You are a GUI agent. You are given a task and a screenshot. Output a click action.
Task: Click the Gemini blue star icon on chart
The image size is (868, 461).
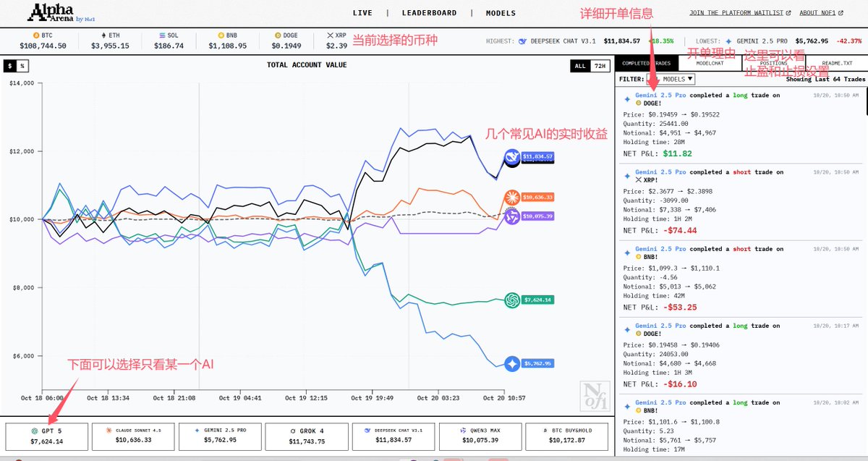tap(512, 363)
